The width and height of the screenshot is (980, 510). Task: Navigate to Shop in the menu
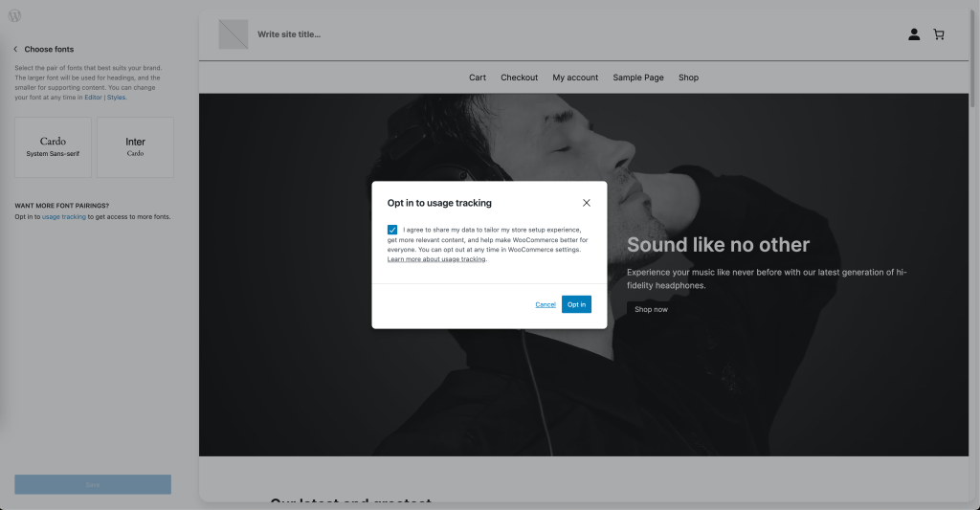click(688, 78)
